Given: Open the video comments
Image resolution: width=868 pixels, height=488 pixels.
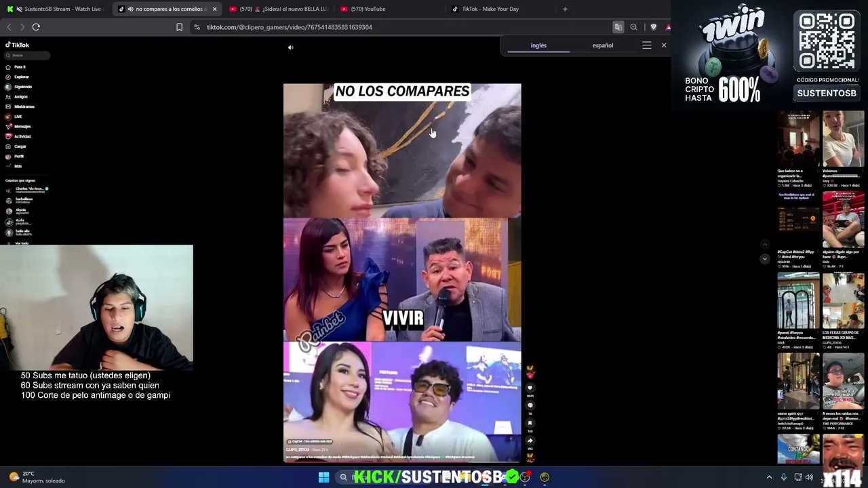Looking at the screenshot, I should [x=530, y=406].
